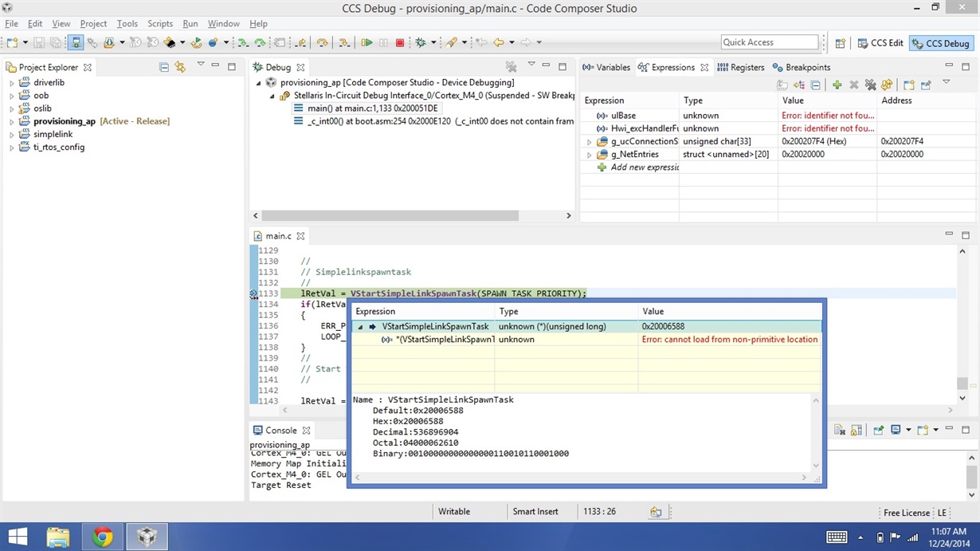Select the main.c editor tab
980x551 pixels.
pos(278,236)
